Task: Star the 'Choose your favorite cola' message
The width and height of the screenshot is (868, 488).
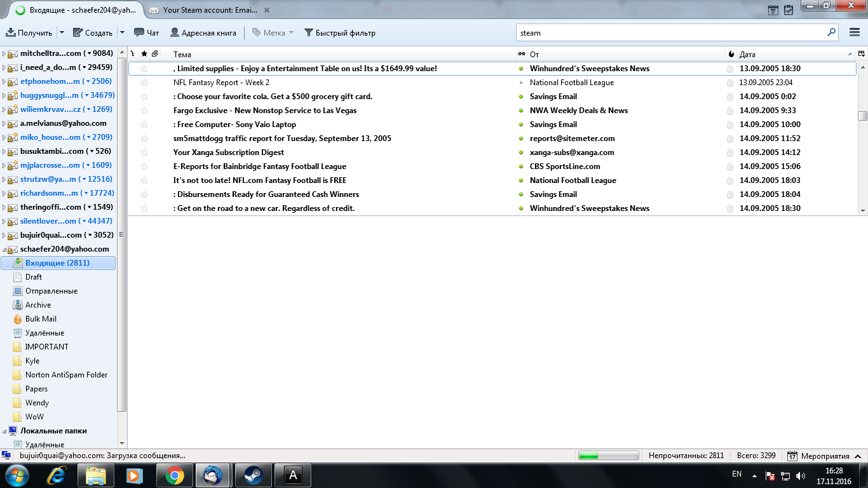Action: (144, 97)
